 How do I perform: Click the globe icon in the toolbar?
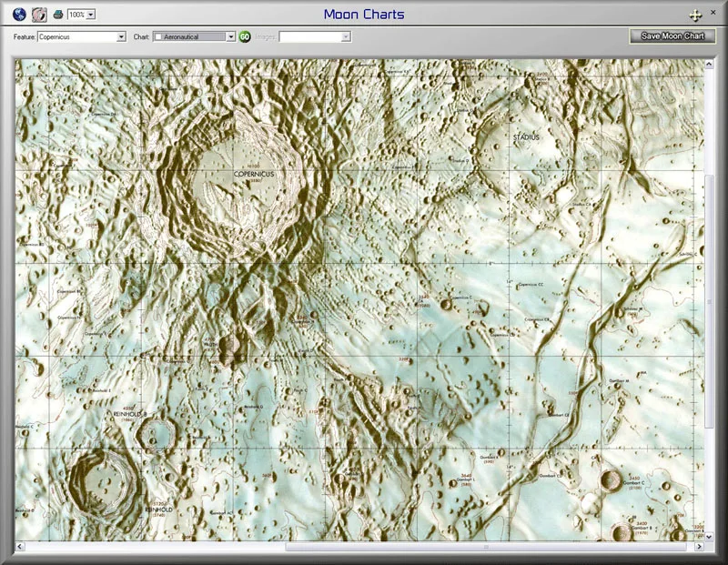(19, 15)
